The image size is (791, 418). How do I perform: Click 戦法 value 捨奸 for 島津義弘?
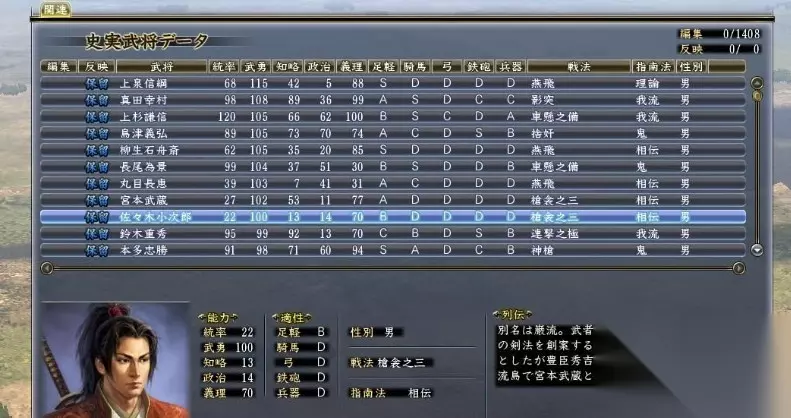tap(542, 133)
